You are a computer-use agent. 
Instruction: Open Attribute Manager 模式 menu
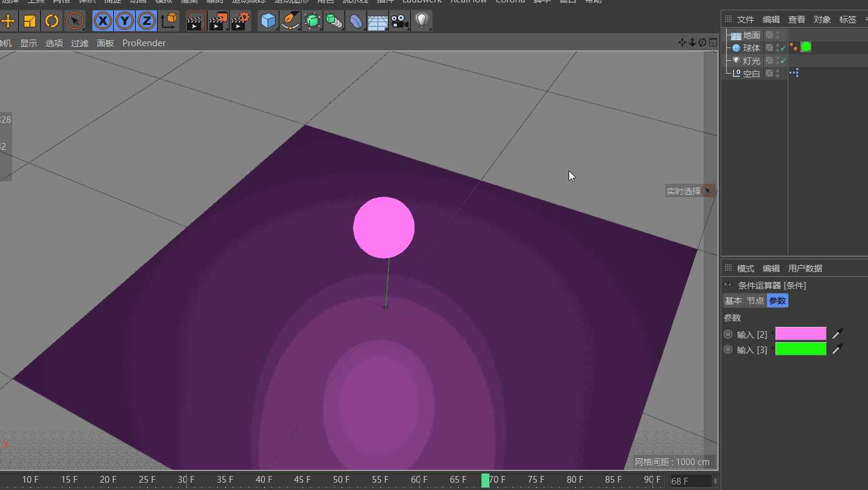746,268
